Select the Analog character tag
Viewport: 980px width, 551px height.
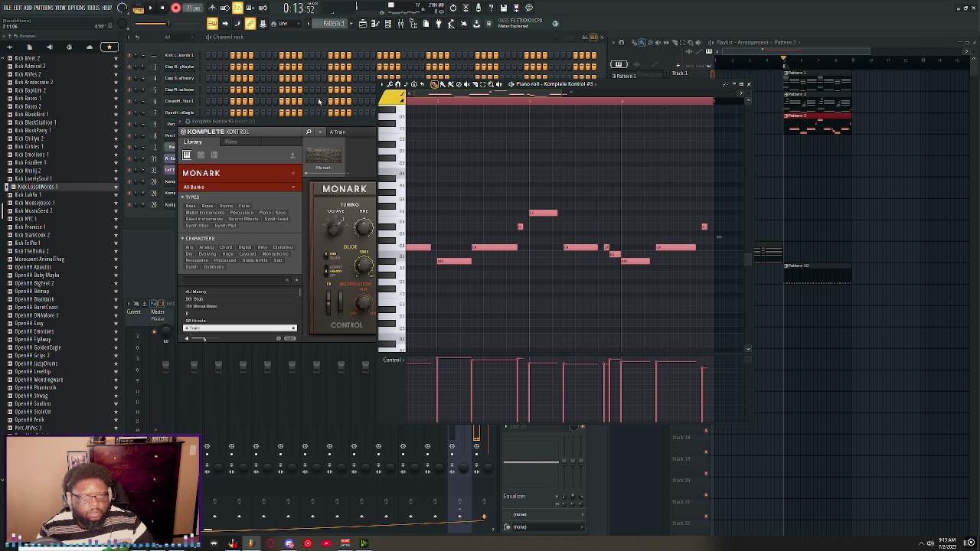(207, 247)
